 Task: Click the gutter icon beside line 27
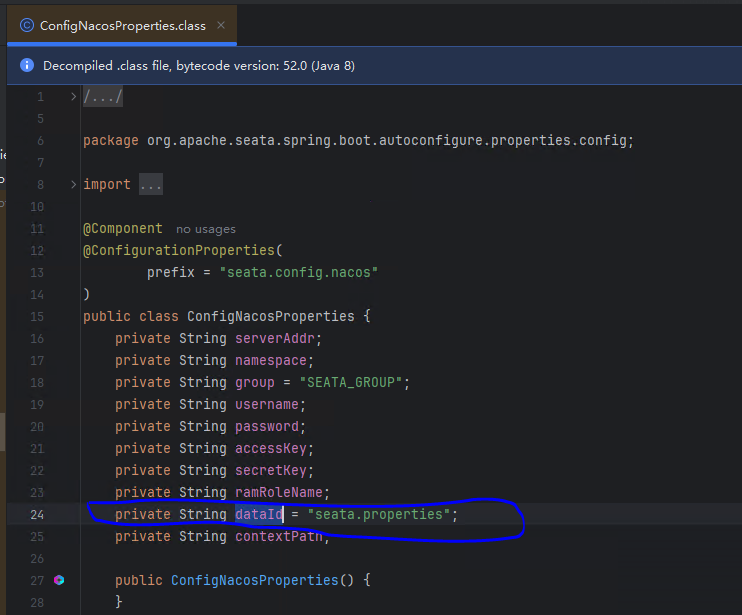pyautogui.click(x=59, y=580)
